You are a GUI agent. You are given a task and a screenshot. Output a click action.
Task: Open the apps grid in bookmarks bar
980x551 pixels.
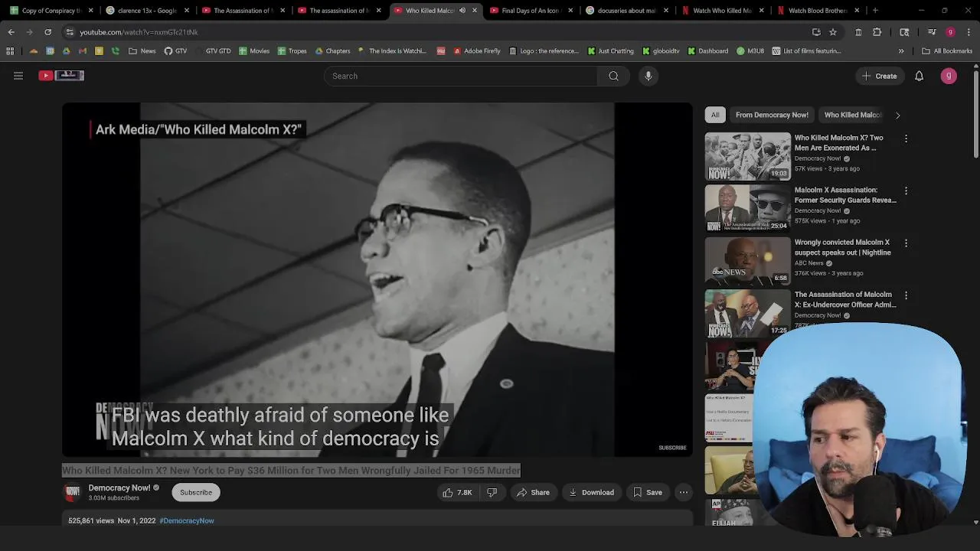pyautogui.click(x=10, y=51)
